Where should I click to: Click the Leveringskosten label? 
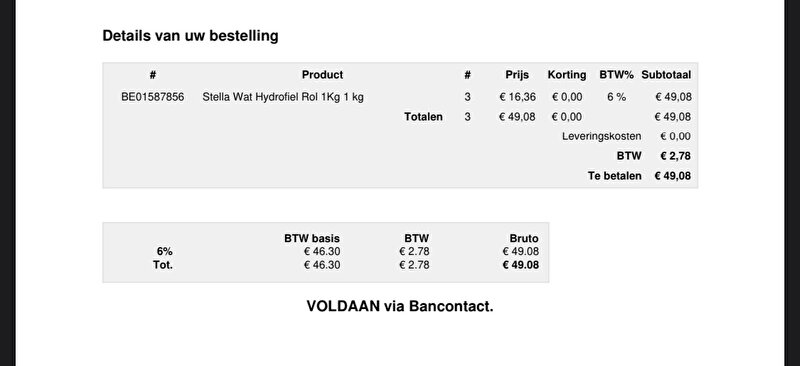click(x=602, y=136)
